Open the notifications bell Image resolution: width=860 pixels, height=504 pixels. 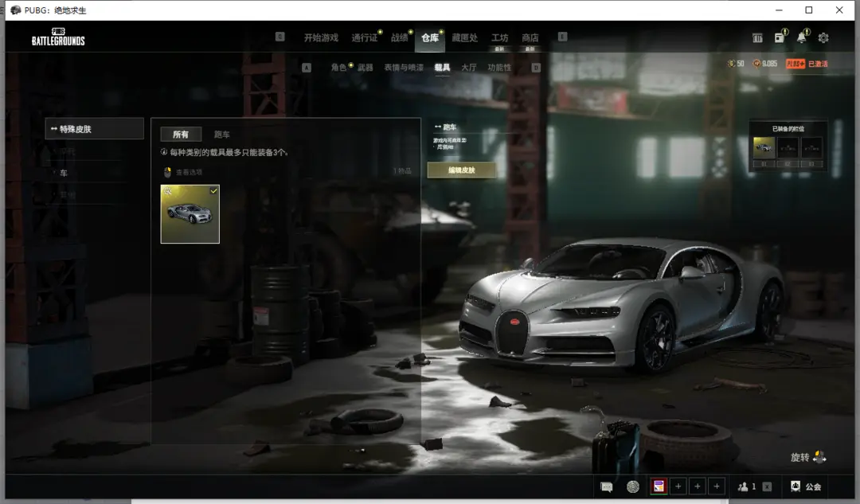click(801, 37)
